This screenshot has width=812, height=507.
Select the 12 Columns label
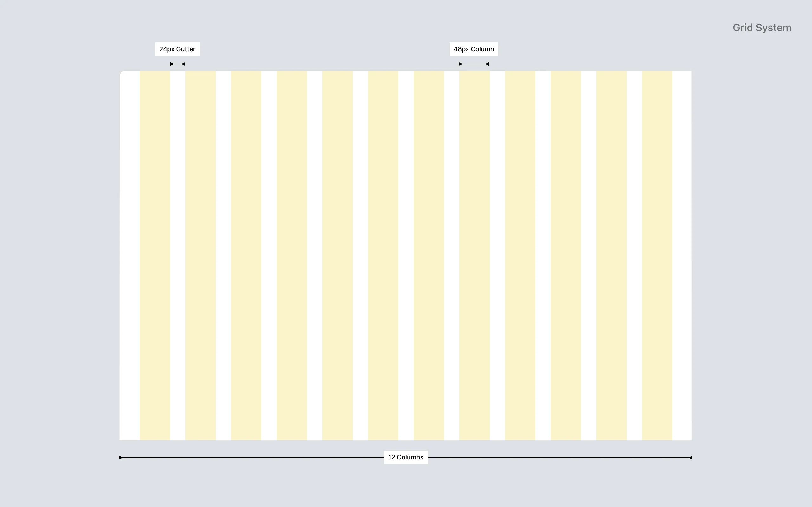click(405, 457)
